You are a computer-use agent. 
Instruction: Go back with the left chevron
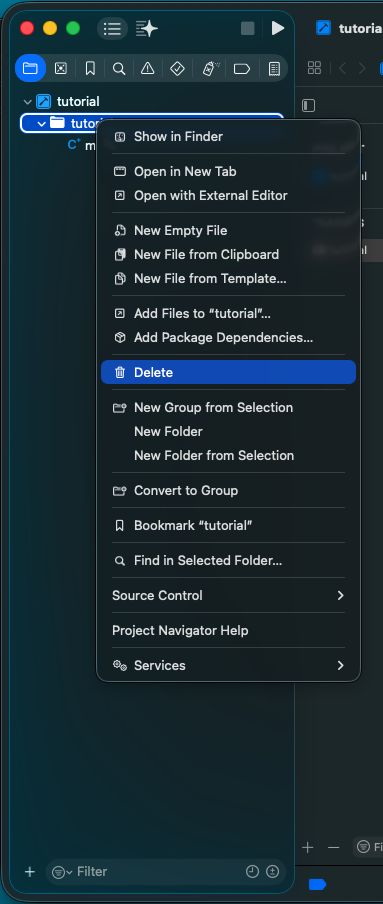point(342,68)
